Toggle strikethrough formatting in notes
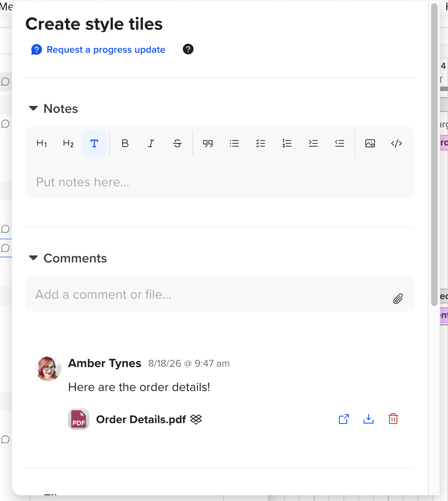 (x=177, y=143)
